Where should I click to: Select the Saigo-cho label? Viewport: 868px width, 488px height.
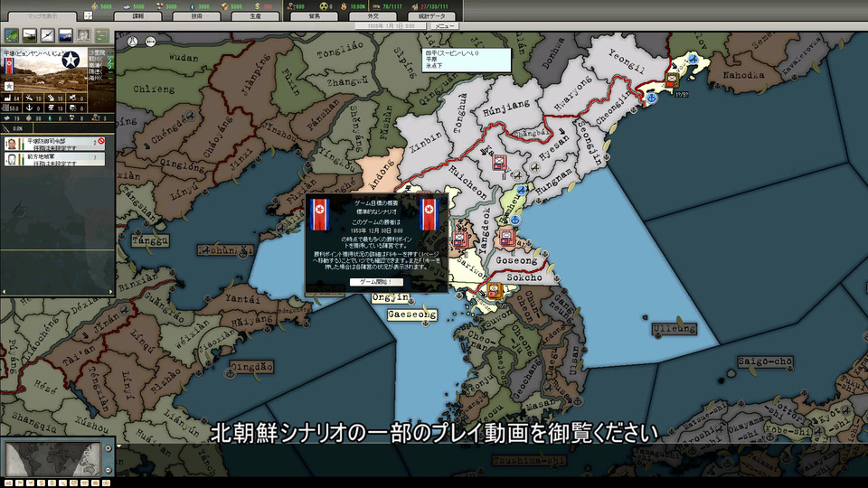tap(765, 361)
